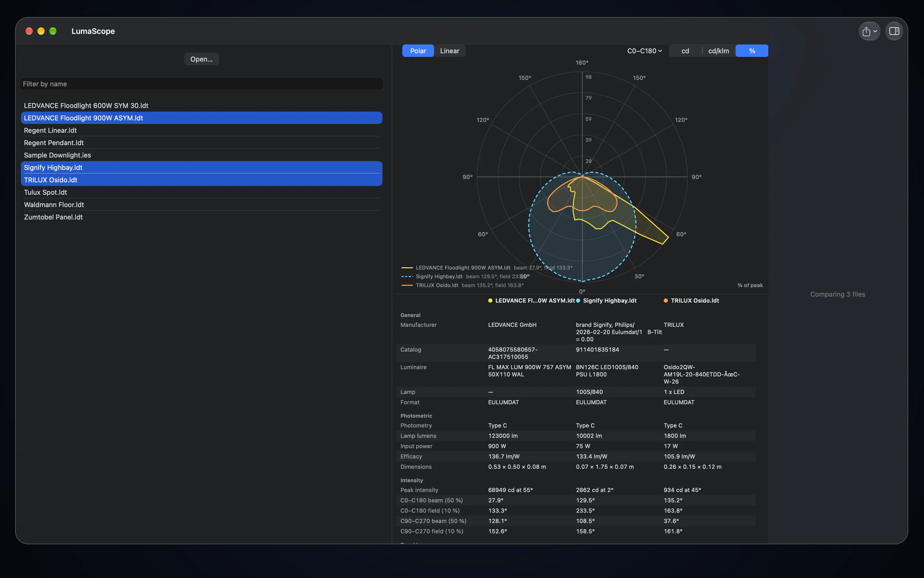Screen dimensions: 924x578
Task: Minimize the LumaScope window
Action: tap(41, 31)
